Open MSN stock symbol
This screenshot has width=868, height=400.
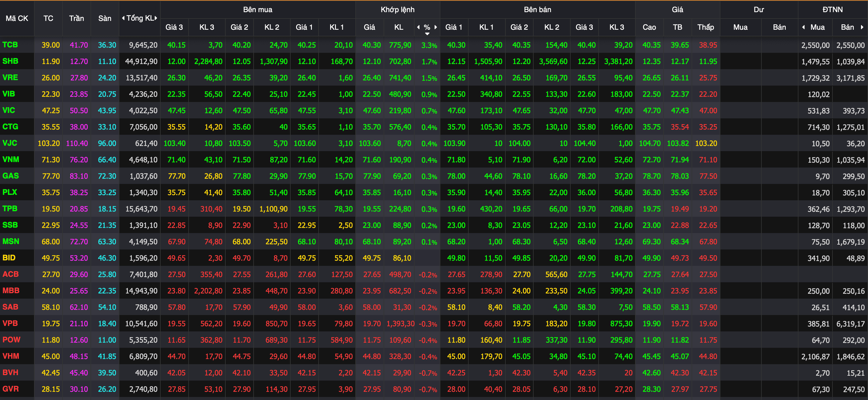coord(11,241)
